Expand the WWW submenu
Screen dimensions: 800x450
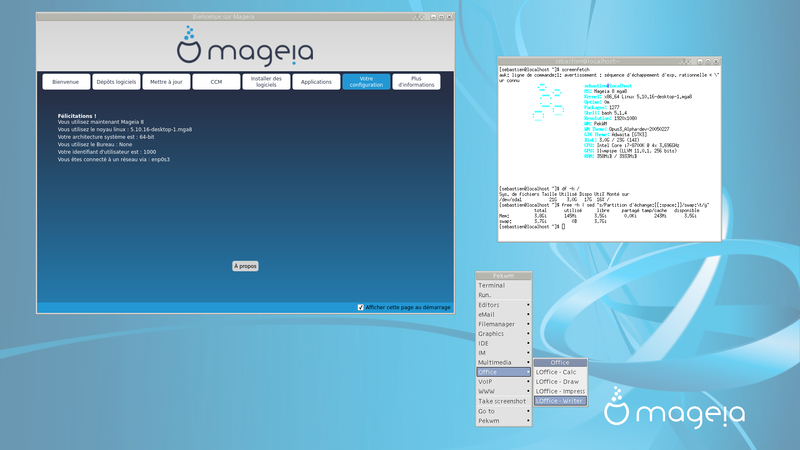coord(504,391)
